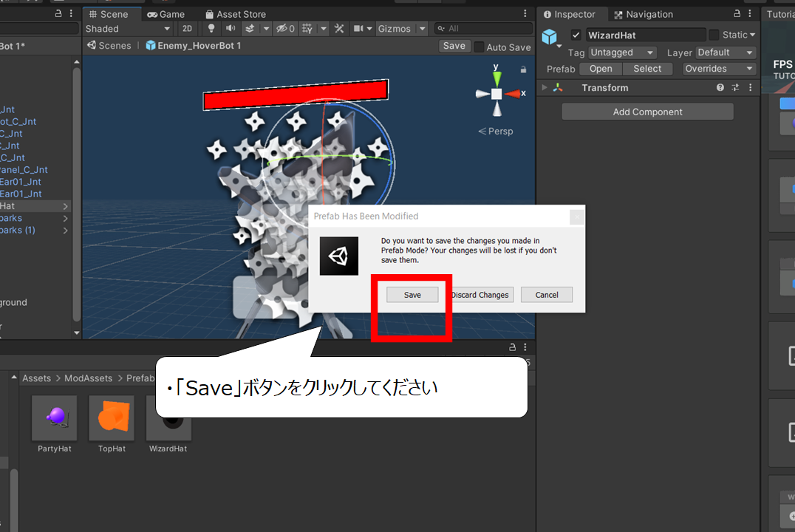Image resolution: width=795 pixels, height=532 pixels.
Task: Toggle WizardHat active checkbox
Action: click(576, 35)
